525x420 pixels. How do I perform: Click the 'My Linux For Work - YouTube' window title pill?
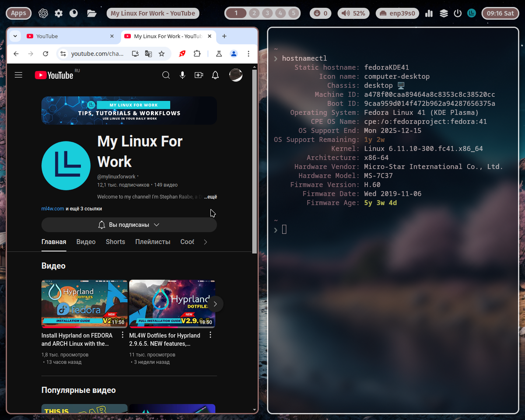point(153,13)
